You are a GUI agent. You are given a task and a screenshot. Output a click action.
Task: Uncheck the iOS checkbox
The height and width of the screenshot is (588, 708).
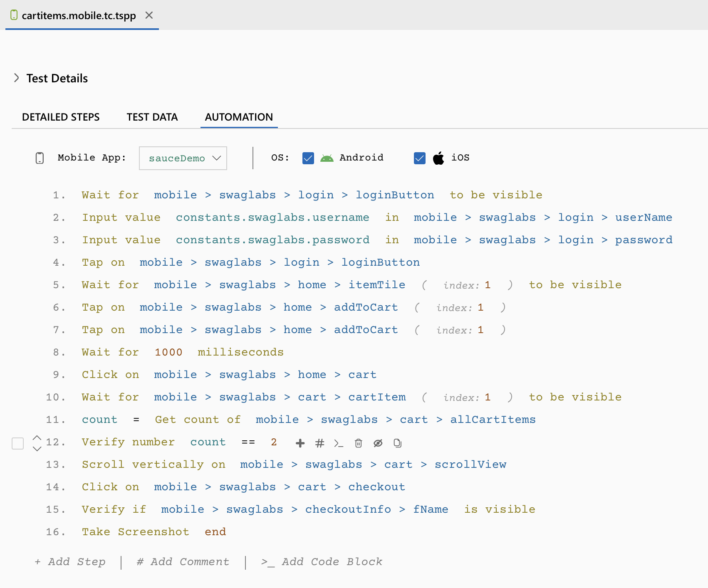[x=419, y=158]
